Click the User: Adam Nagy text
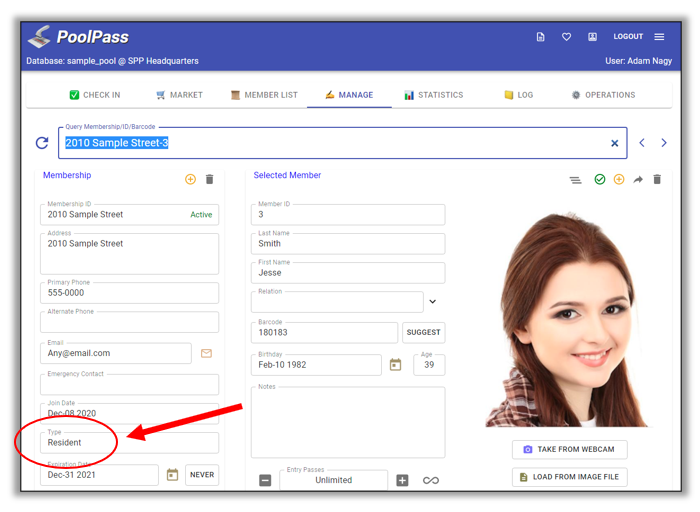The height and width of the screenshot is (512, 700). pos(638,61)
